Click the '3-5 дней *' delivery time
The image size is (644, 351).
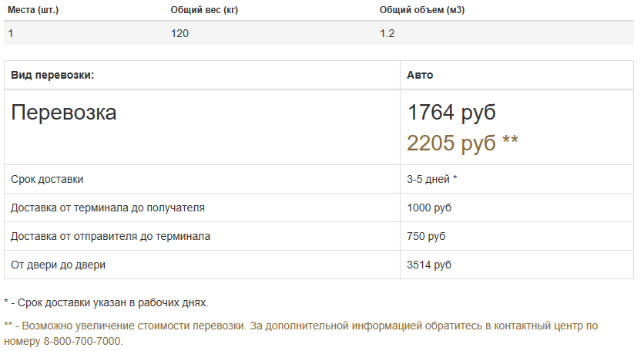[x=432, y=179]
